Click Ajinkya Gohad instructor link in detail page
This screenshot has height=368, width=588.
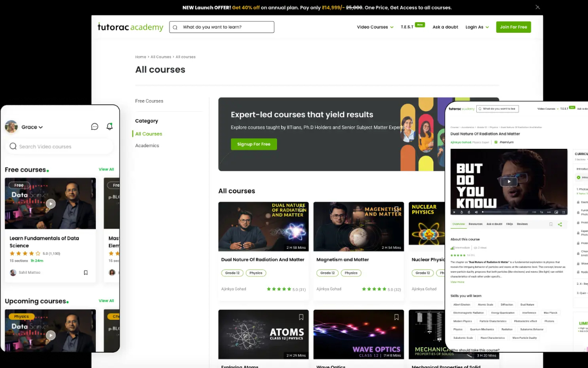click(x=460, y=142)
